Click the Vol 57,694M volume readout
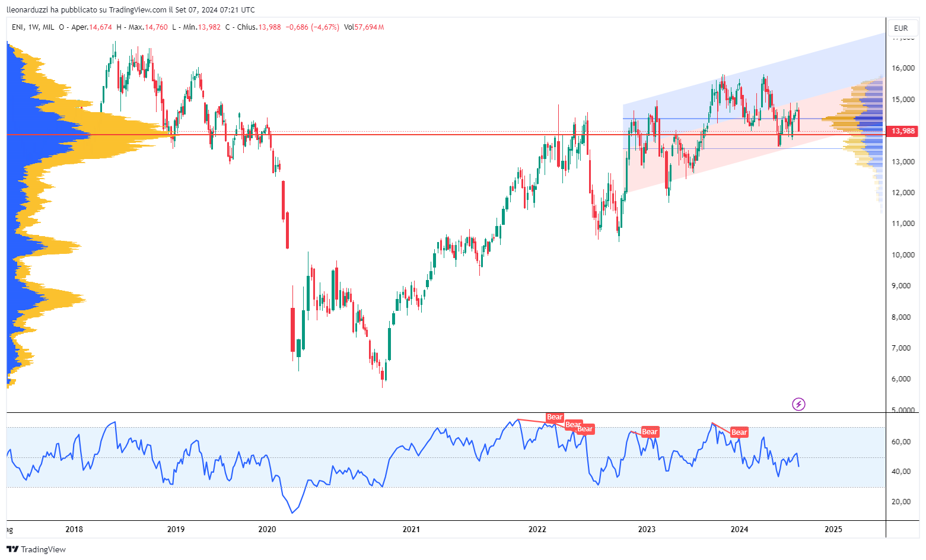The height and width of the screenshot is (560, 926). [364, 27]
